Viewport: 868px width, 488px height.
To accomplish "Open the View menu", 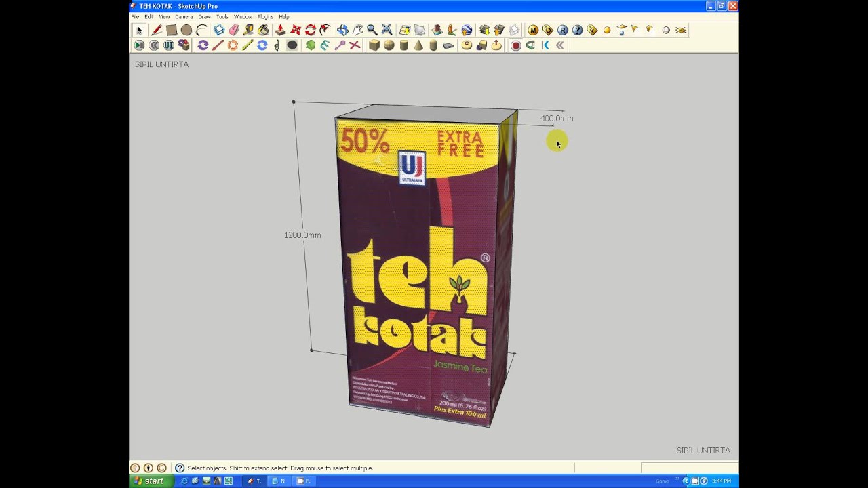I will (x=164, y=16).
